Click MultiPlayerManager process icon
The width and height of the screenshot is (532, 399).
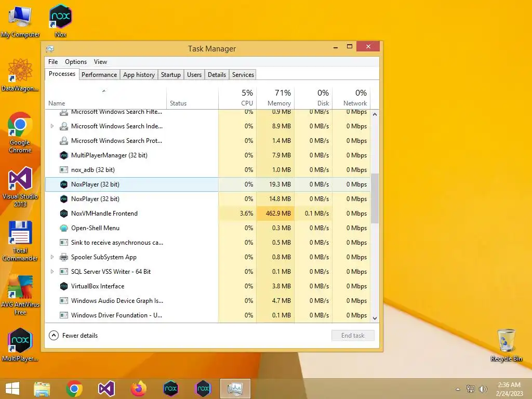pyautogui.click(x=64, y=155)
